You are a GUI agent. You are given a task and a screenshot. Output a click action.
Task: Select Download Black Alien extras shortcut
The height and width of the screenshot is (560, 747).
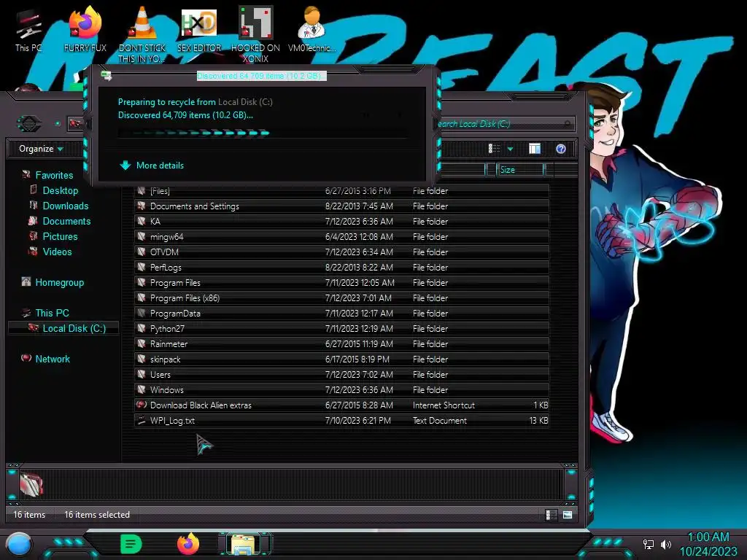[x=341, y=405]
